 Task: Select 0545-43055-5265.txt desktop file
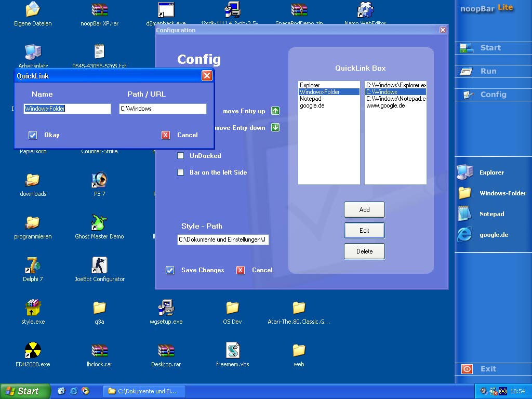[99, 56]
